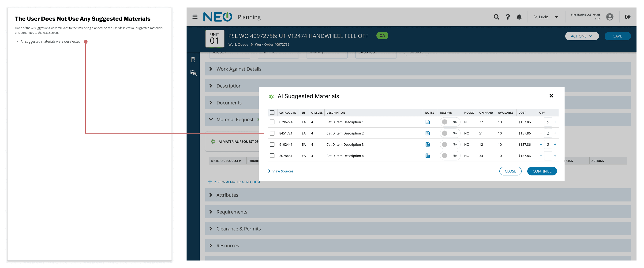Open notes icon for catalog 3078451
Image resolution: width=644 pixels, height=268 pixels.
tap(427, 156)
